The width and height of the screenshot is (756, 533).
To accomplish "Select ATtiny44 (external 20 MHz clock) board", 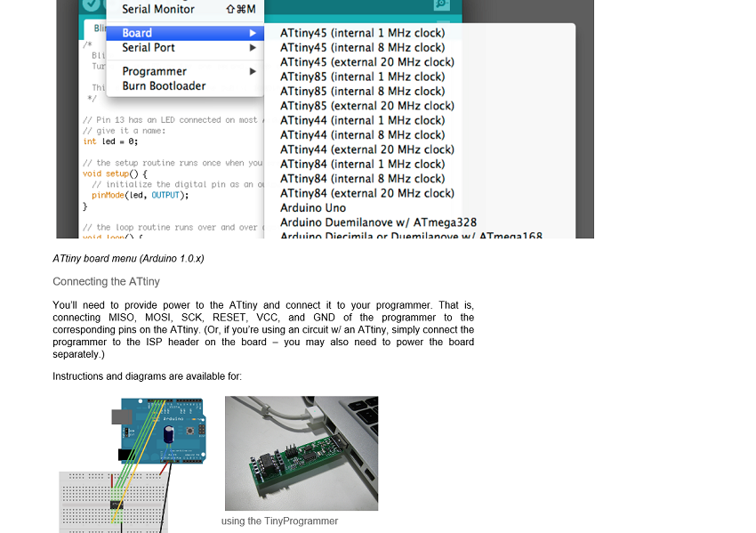I will (x=367, y=149).
